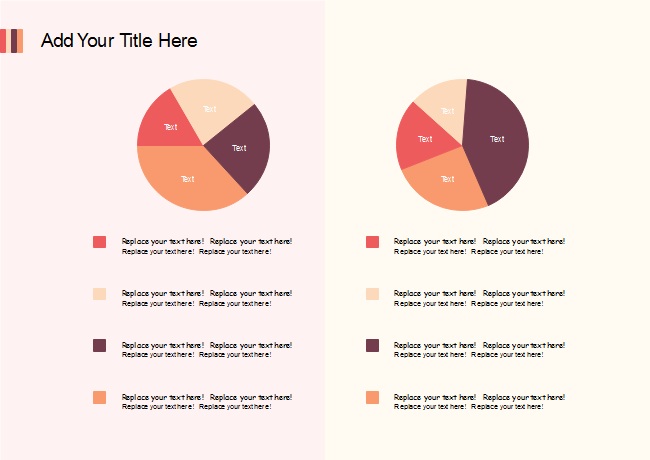Select the red slice of right pie
The width and height of the screenshot is (650, 460).
tap(421, 138)
